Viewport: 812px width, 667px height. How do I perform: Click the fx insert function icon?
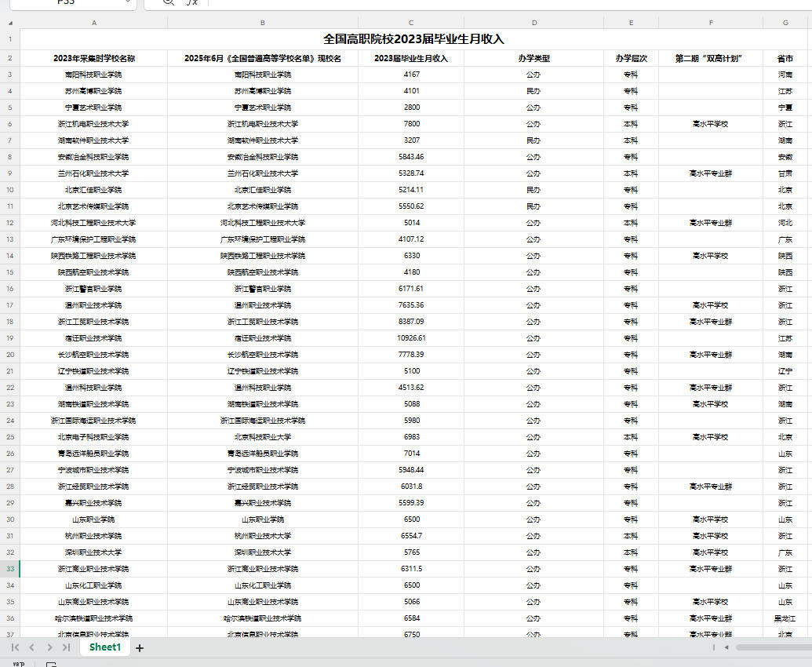coord(191,2)
